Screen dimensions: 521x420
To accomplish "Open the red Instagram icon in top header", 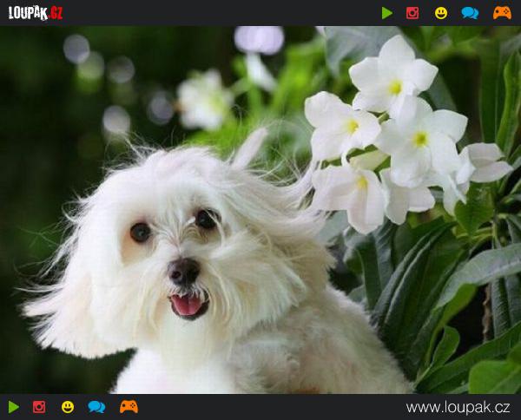I will [x=412, y=13].
